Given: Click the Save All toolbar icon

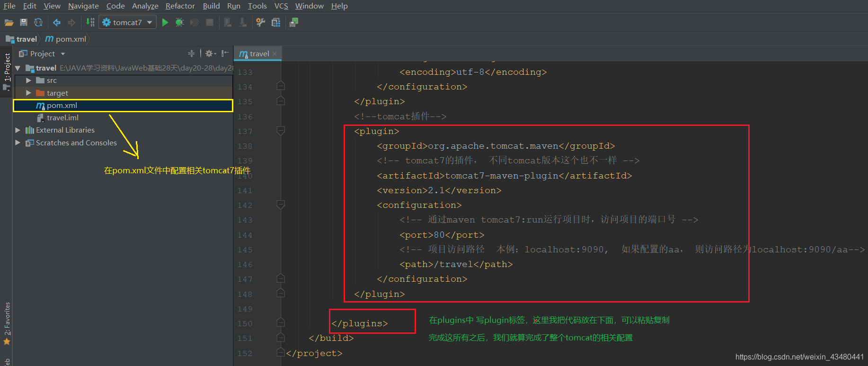Looking at the screenshot, I should click(x=24, y=22).
